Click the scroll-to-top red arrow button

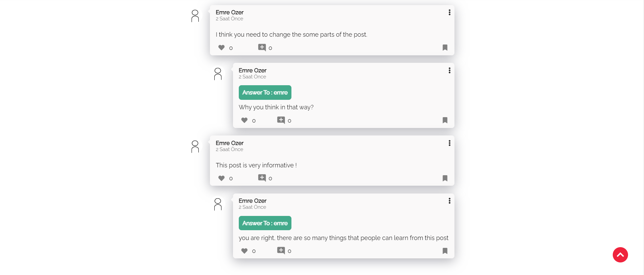(x=620, y=255)
